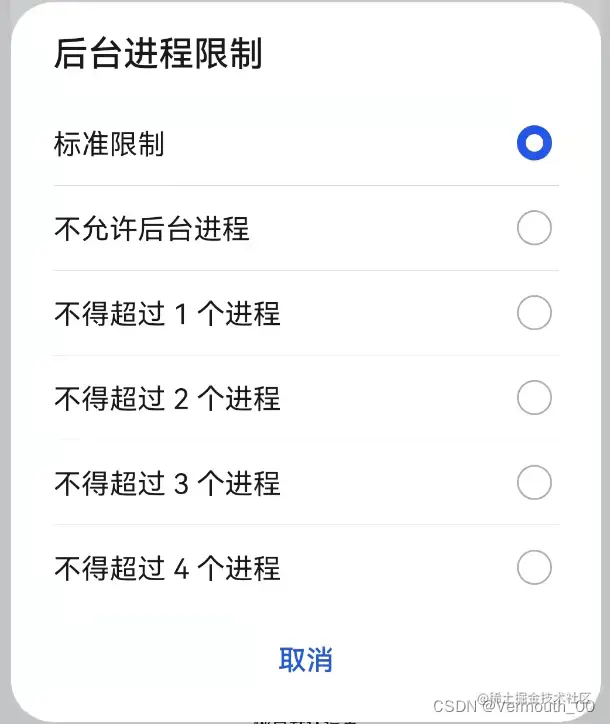Screen dimensions: 610x724
Task: Click the blue dot of selected radio
Action: pyautogui.click(x=534, y=143)
